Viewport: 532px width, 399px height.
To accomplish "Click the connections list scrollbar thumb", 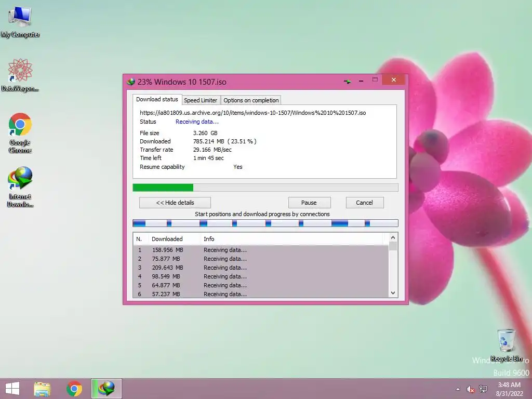I will [x=393, y=246].
